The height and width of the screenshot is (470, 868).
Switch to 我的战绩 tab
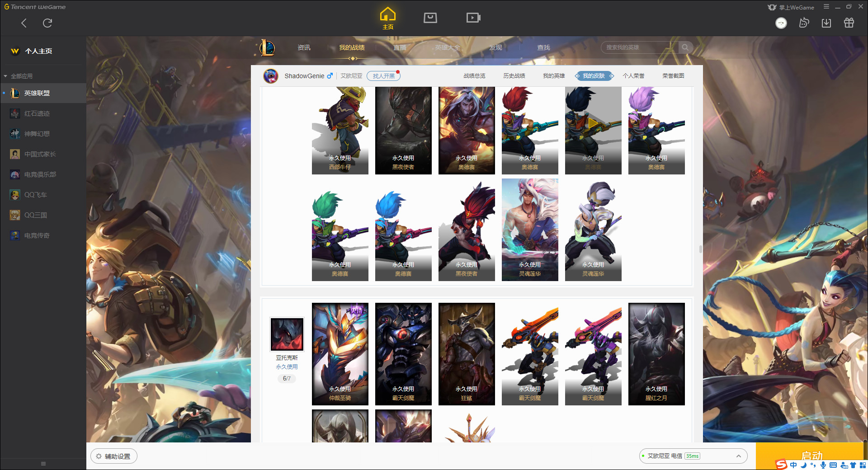coord(352,47)
